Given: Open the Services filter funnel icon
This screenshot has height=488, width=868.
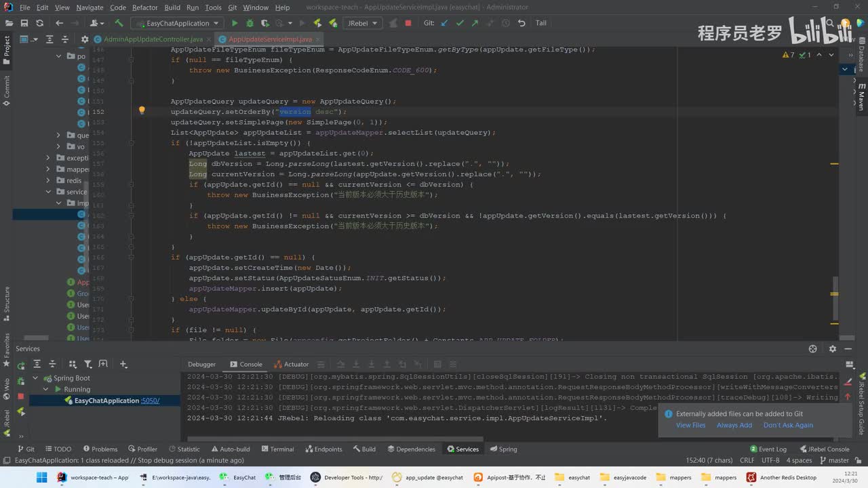Looking at the screenshot, I should click(x=87, y=364).
